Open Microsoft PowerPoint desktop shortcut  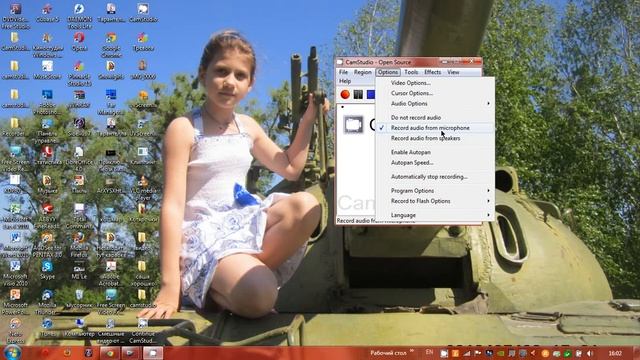pos(16,301)
